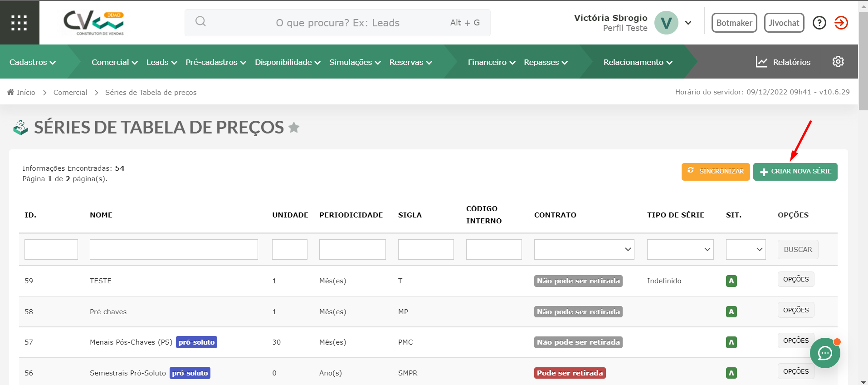Open the apps grid menu icon
The height and width of the screenshot is (385, 868).
pyautogui.click(x=19, y=23)
